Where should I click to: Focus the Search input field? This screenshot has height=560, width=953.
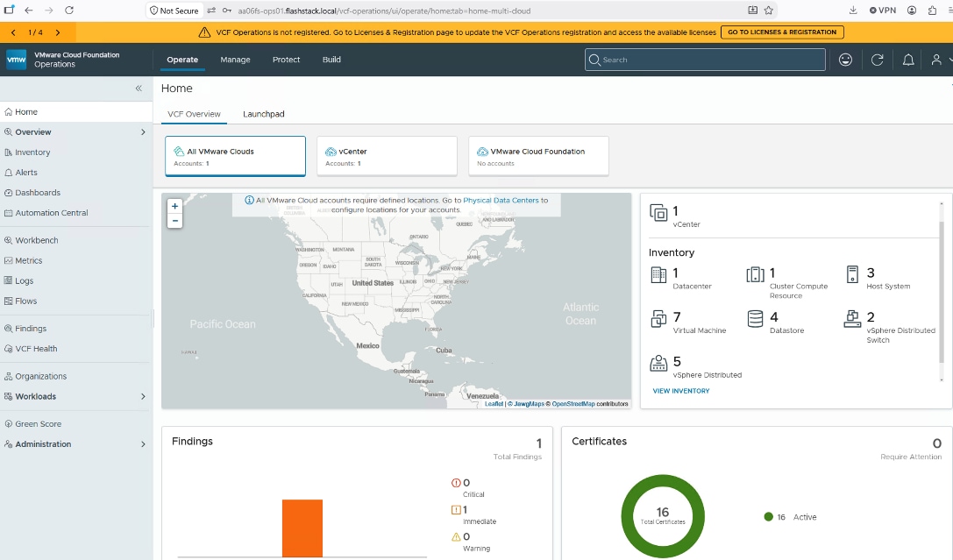tap(705, 60)
